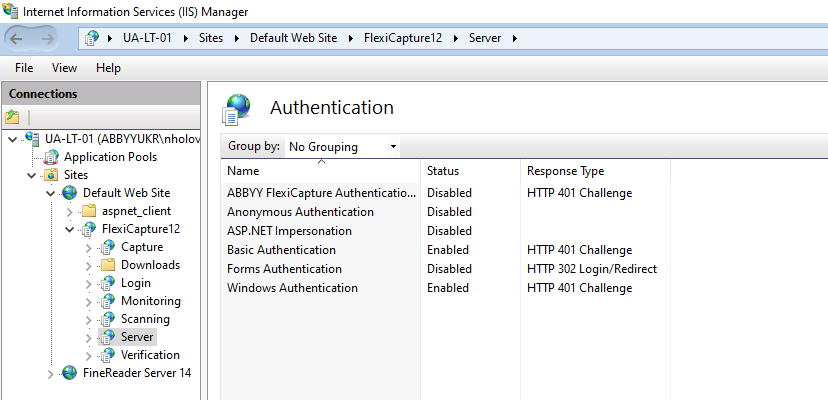Click the Forward navigation arrow
Viewport: 828px width, 400px height.
[x=48, y=38]
